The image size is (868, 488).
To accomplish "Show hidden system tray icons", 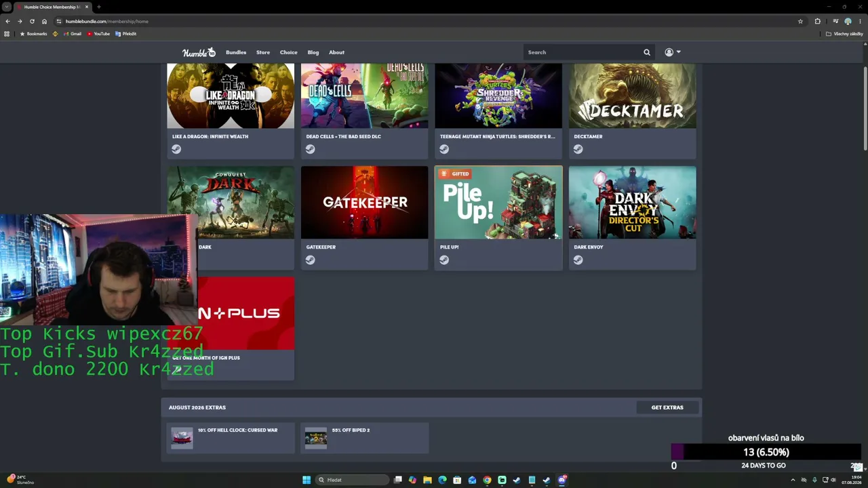I will click(793, 480).
